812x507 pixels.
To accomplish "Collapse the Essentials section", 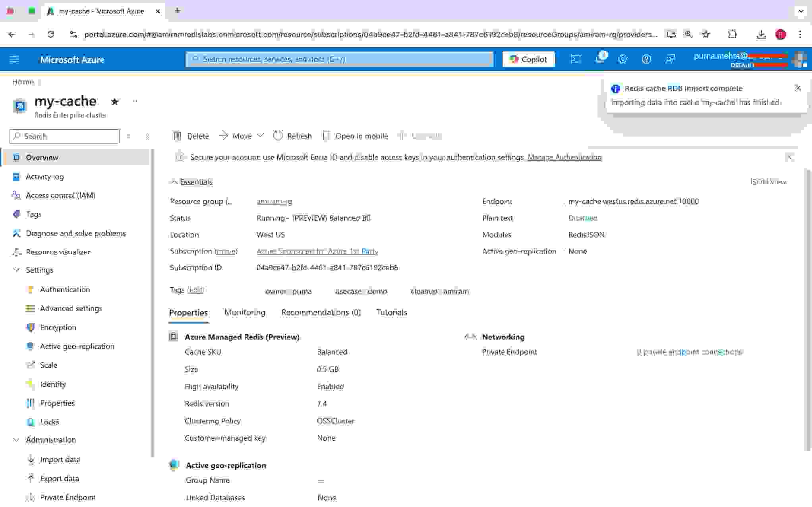I will 174,182.
